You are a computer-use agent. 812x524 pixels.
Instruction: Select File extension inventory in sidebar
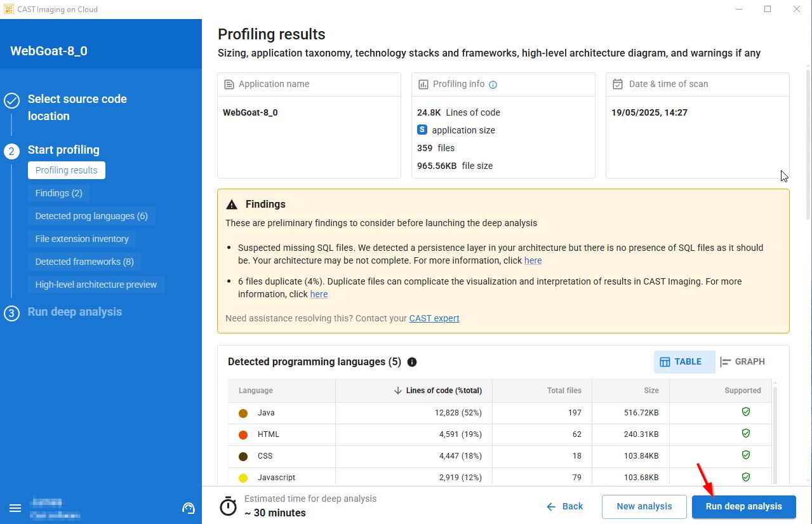pos(82,239)
